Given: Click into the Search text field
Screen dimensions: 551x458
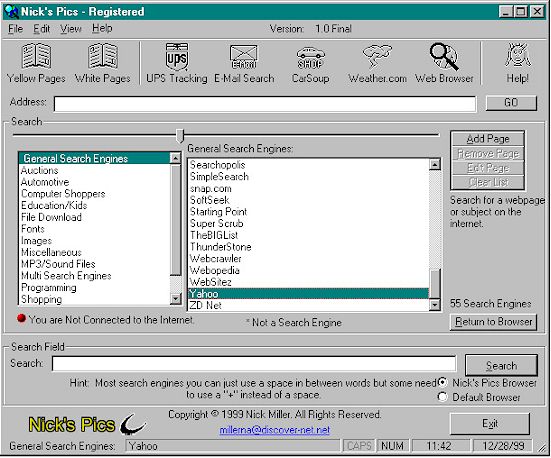Looking at the screenshot, I should (x=254, y=363).
